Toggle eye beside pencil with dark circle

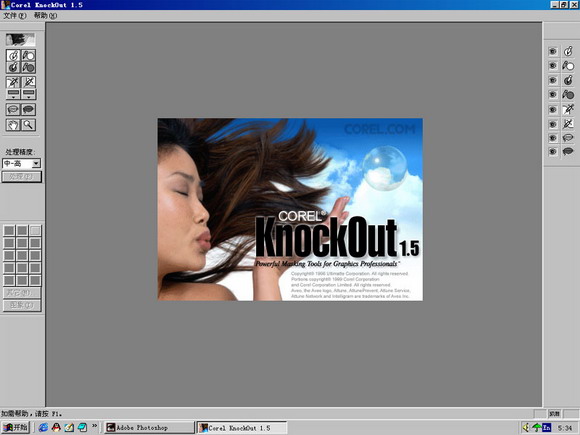[x=553, y=95]
